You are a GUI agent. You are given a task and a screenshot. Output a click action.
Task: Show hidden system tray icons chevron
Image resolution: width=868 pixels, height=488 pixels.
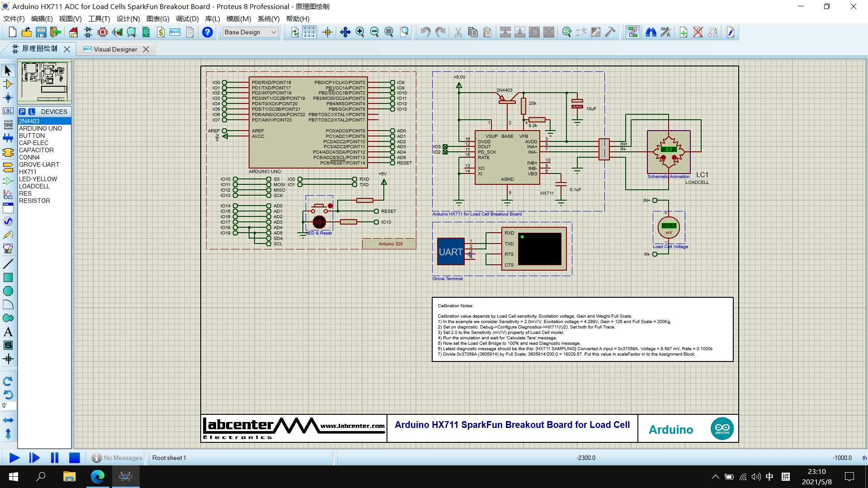coord(715,476)
